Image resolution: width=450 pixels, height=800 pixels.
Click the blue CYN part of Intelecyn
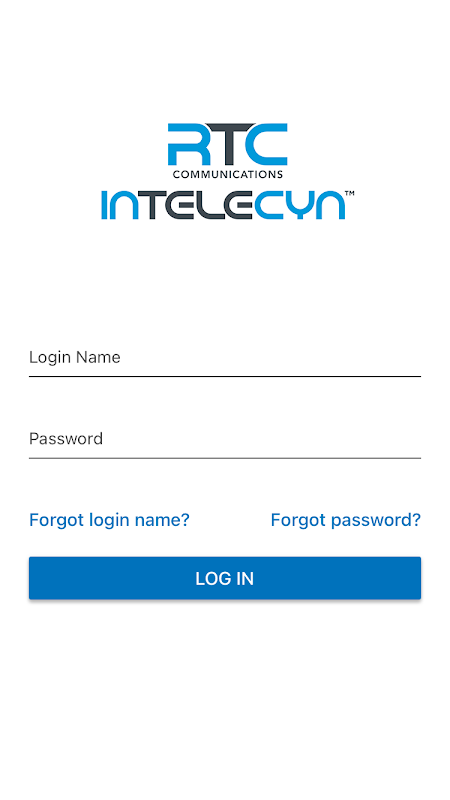point(299,206)
